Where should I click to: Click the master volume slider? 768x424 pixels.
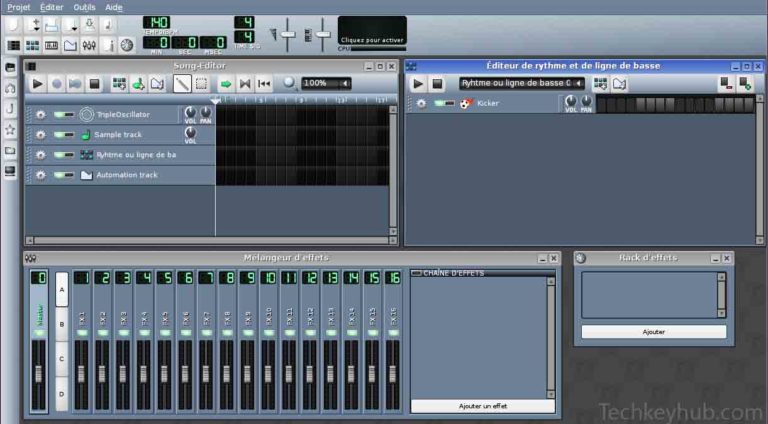click(288, 34)
